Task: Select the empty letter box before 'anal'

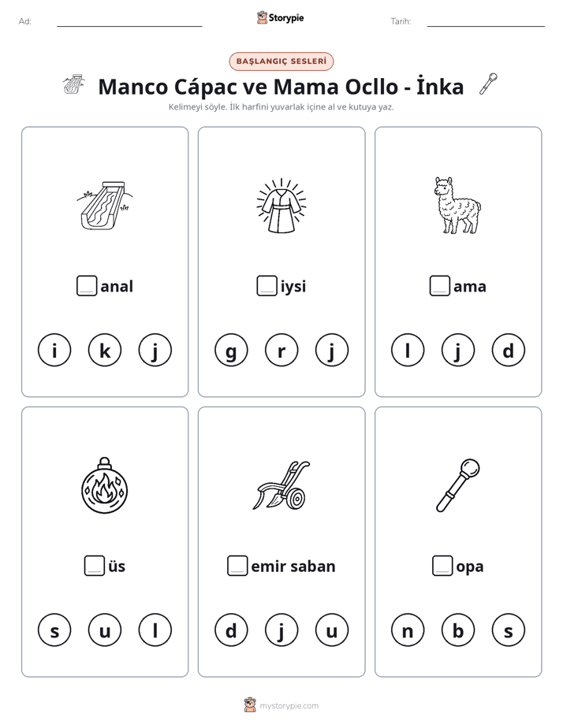Action: [x=87, y=285]
